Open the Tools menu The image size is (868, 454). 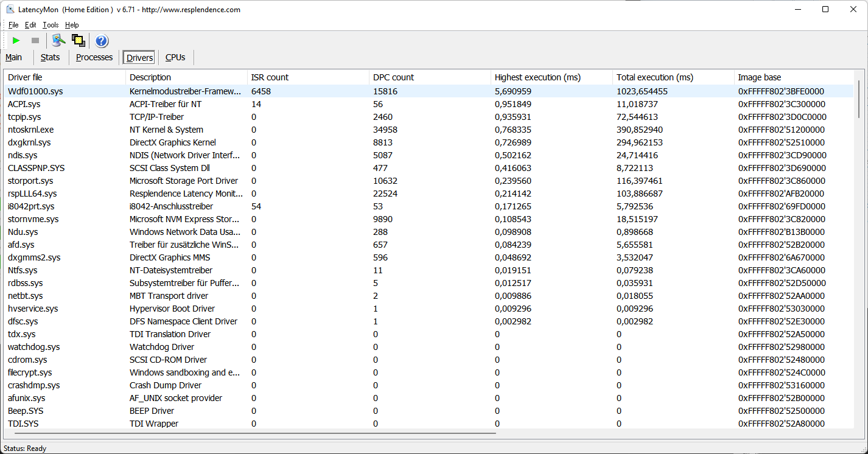[51, 25]
